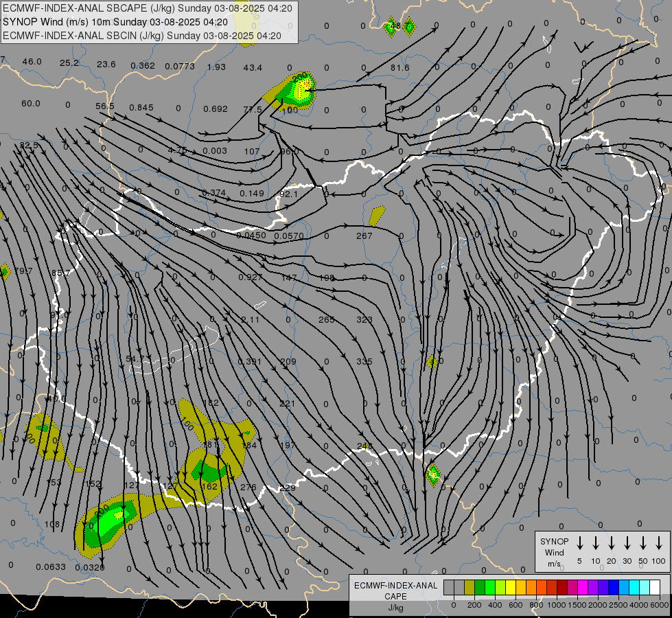Click the 0.003 value on the map
This screenshot has width=672, height=618.
coord(215,151)
